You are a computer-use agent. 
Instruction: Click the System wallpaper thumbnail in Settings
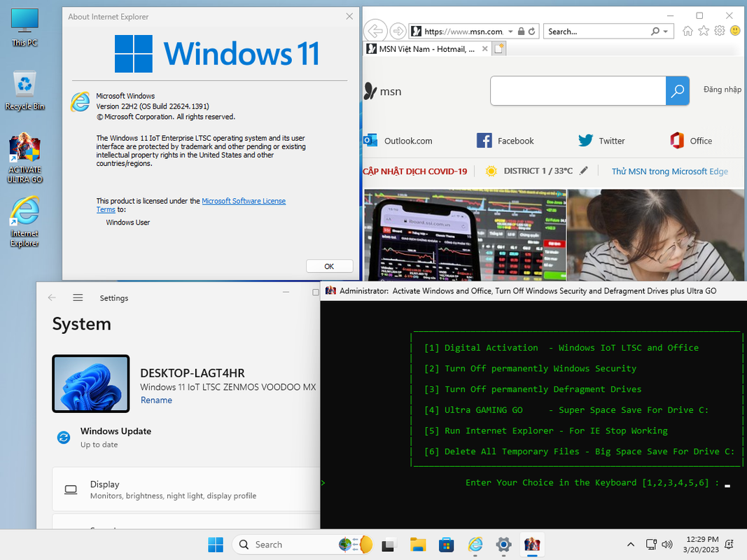point(90,384)
